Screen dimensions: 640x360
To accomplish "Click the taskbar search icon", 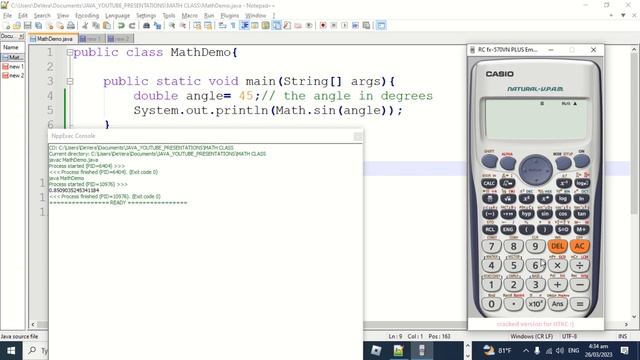I will click(32, 351).
